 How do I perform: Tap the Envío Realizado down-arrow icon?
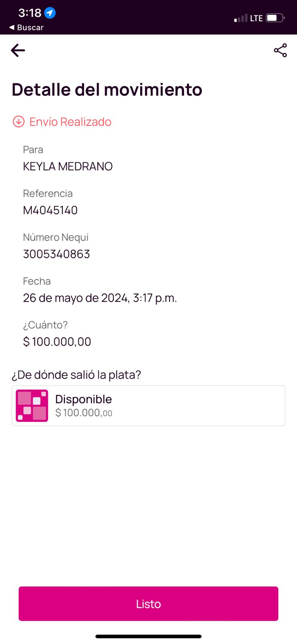pos(18,122)
